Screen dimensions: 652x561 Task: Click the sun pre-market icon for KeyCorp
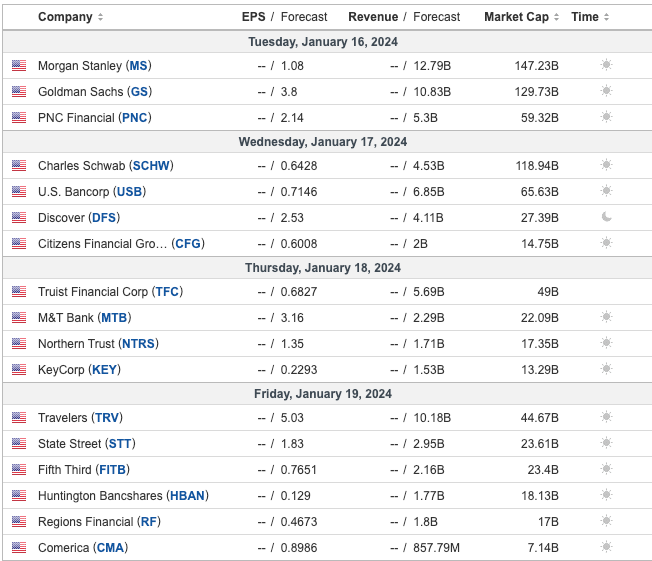pos(607,369)
